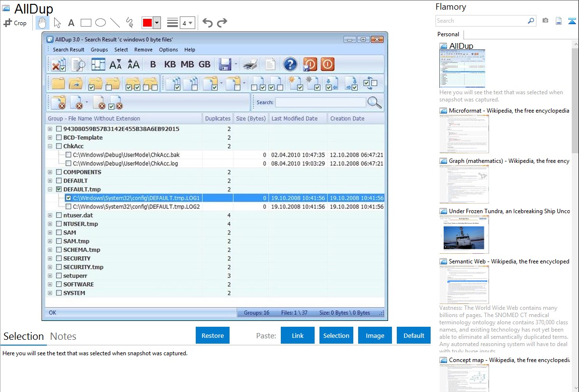The image size is (579, 392).
Task: Click the red color swatch
Action: pyautogui.click(x=147, y=23)
